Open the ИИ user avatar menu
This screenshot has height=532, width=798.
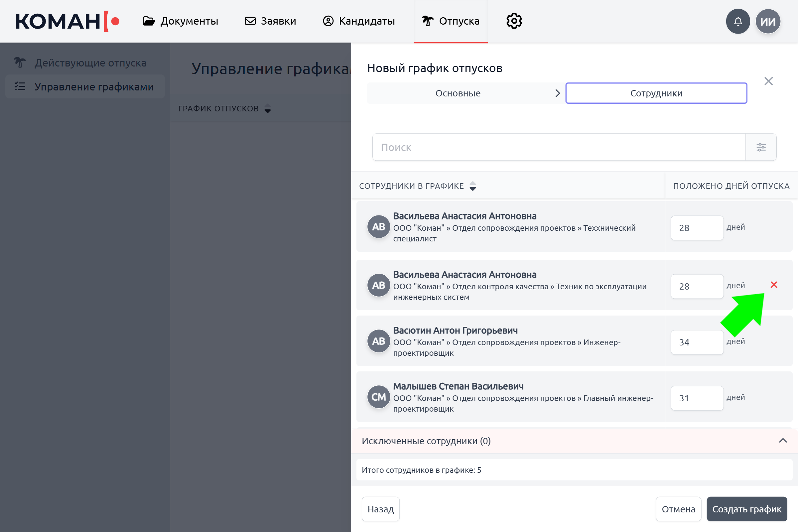[x=768, y=21]
